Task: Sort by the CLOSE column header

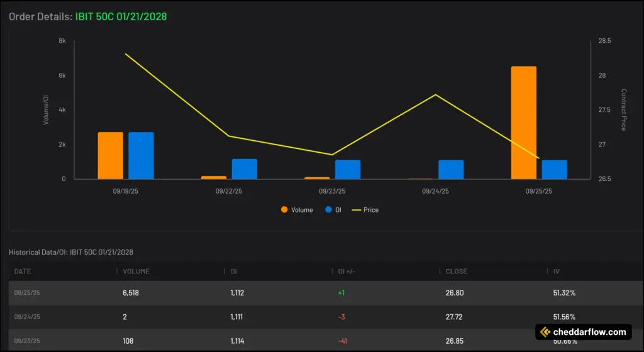Action: tap(457, 271)
